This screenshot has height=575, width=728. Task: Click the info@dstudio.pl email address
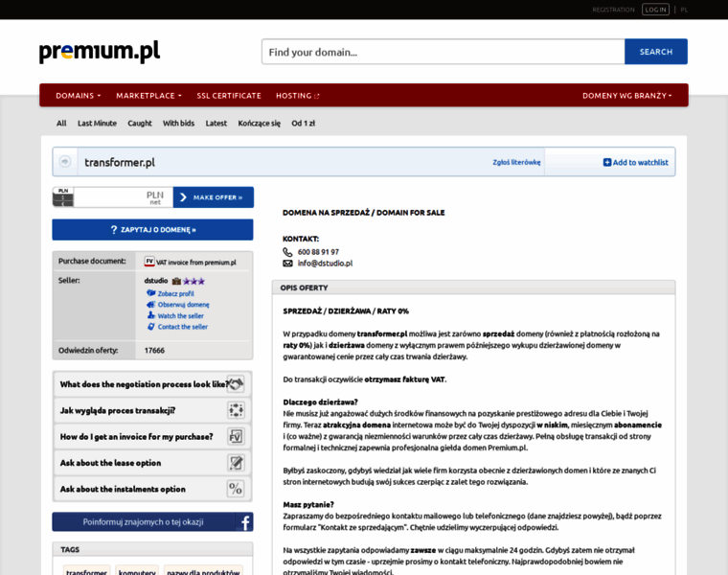click(325, 264)
